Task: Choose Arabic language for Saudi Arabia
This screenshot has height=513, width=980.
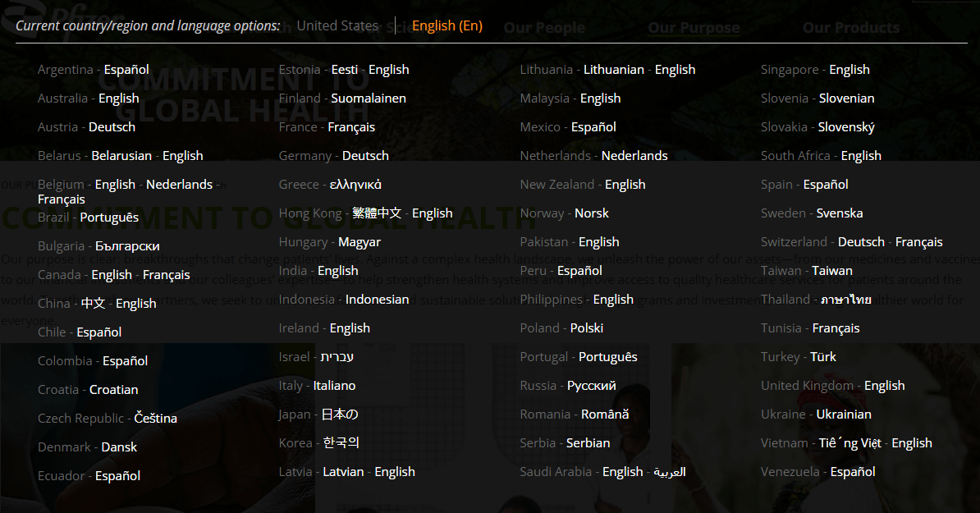Action: click(x=669, y=472)
